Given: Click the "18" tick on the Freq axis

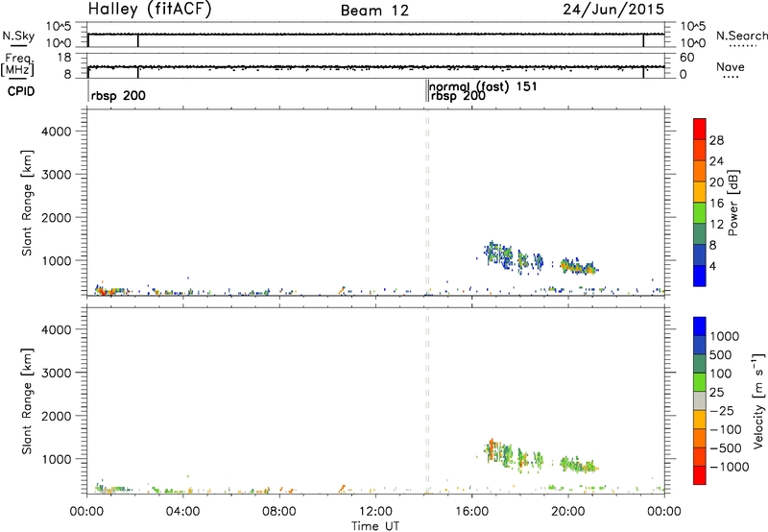Looking at the screenshot, I should [63, 58].
